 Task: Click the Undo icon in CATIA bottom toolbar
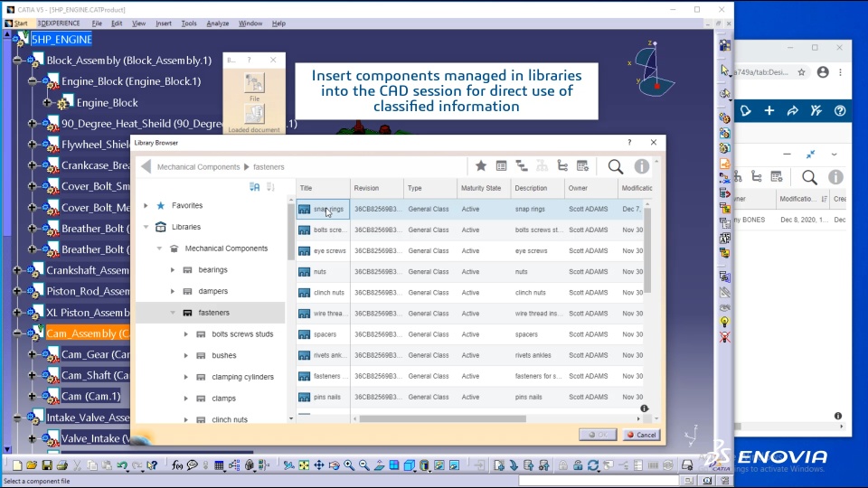tap(123, 465)
